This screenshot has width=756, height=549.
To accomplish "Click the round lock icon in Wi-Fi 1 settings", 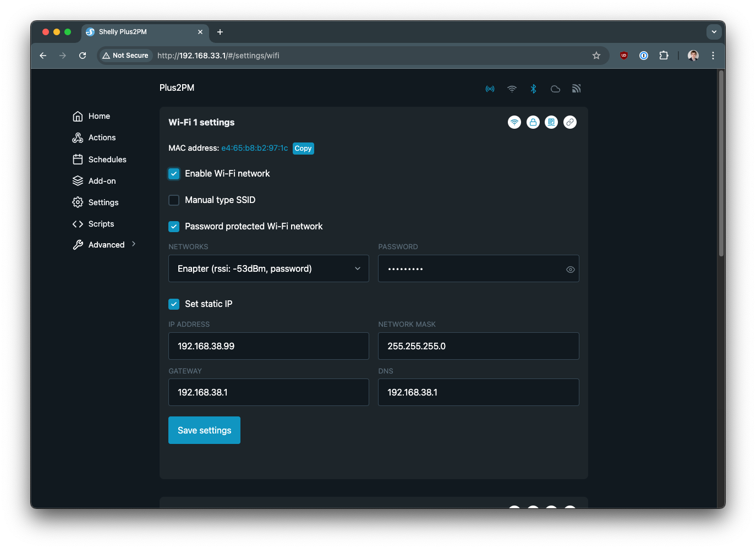I will pos(533,122).
